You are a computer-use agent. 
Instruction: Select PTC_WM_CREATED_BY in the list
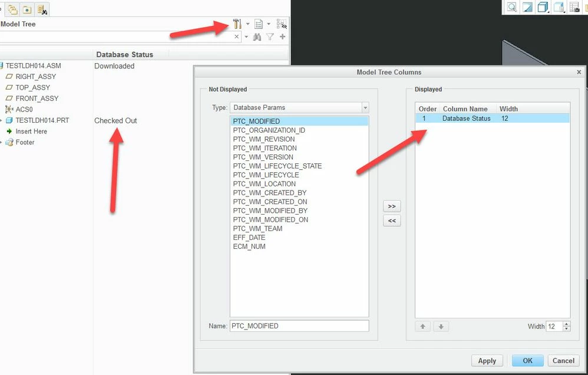(299, 193)
